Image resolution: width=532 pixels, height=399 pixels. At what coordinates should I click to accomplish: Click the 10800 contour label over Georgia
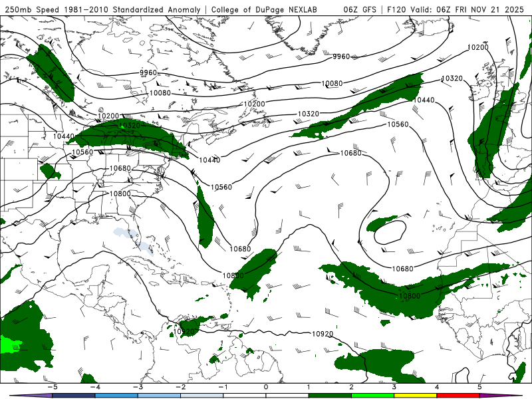click(120, 194)
